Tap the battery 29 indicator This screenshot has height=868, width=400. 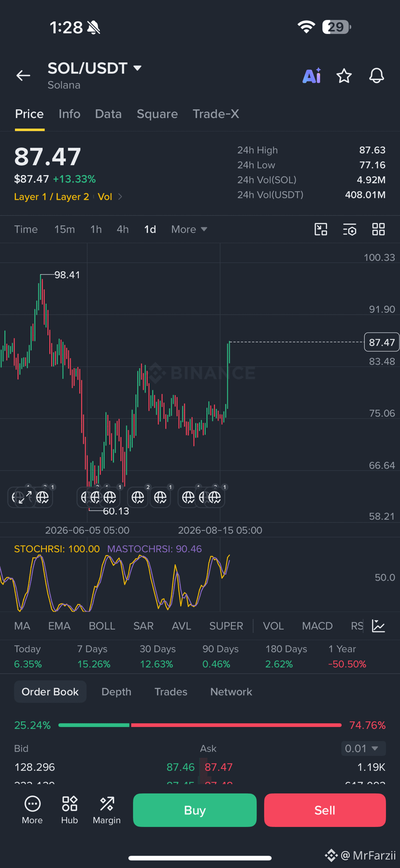tap(337, 27)
